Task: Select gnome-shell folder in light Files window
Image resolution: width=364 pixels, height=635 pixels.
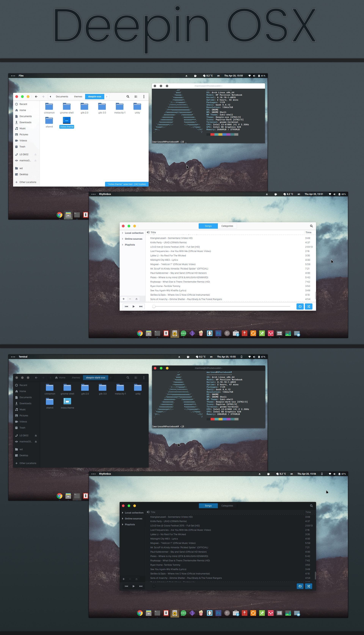Action: (x=67, y=108)
